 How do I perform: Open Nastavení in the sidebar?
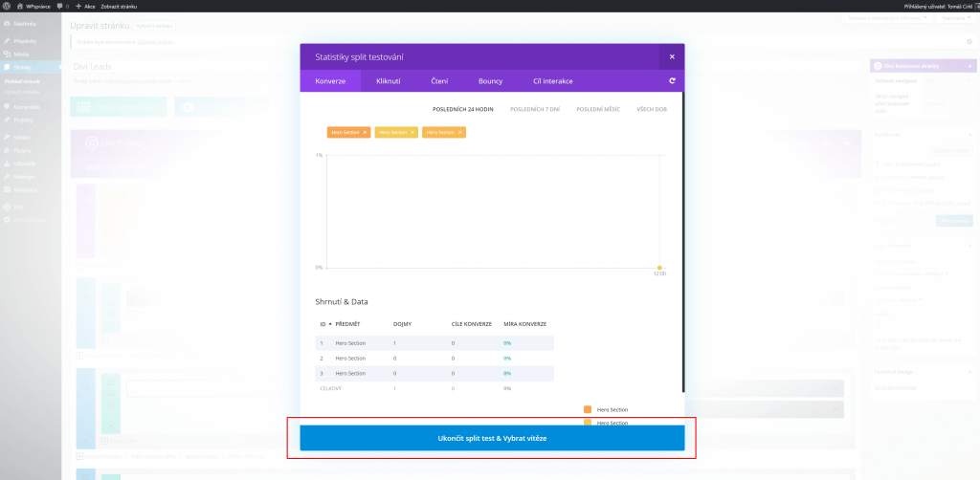click(x=31, y=189)
